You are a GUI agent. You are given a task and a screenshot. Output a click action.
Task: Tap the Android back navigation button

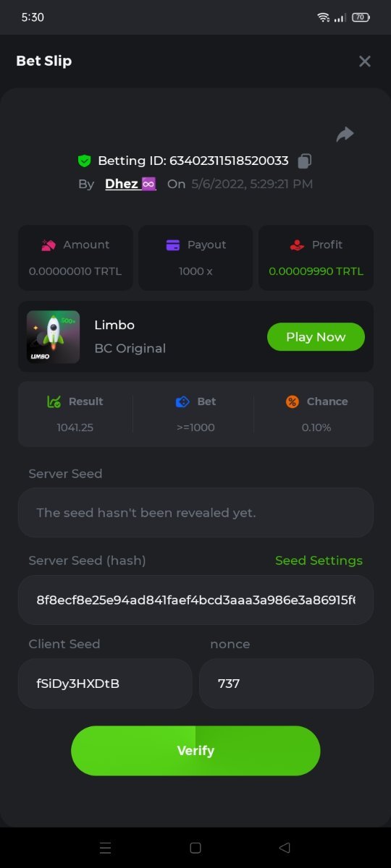285,848
